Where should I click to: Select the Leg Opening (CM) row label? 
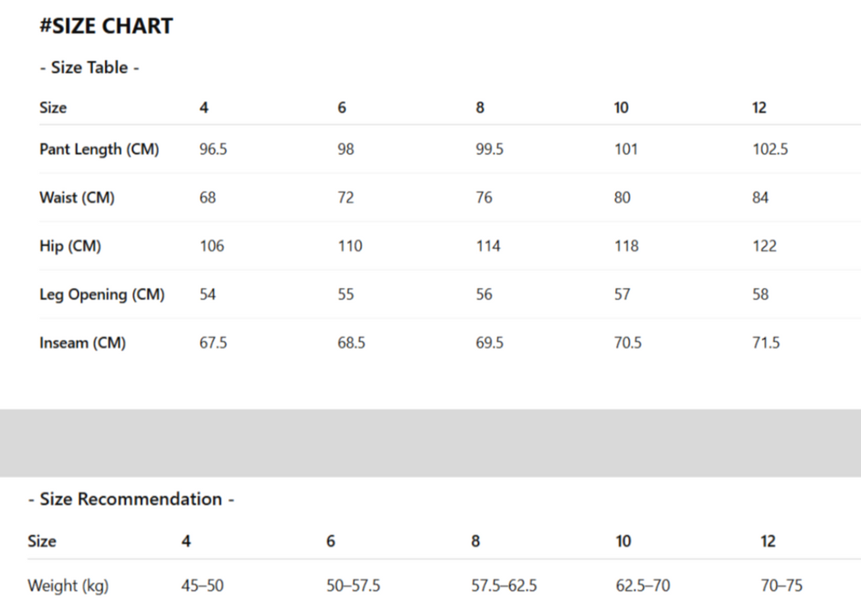pos(102,294)
